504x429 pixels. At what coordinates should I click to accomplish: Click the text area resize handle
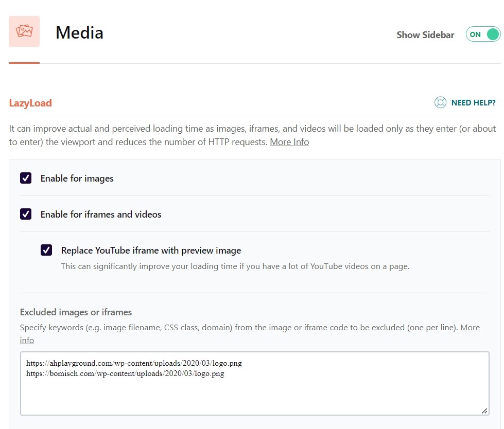click(484, 410)
